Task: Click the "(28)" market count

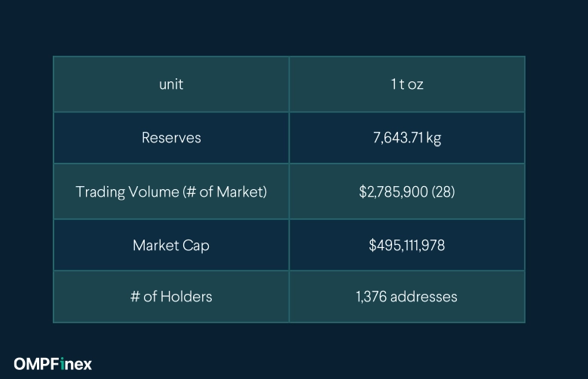Action: (443, 192)
